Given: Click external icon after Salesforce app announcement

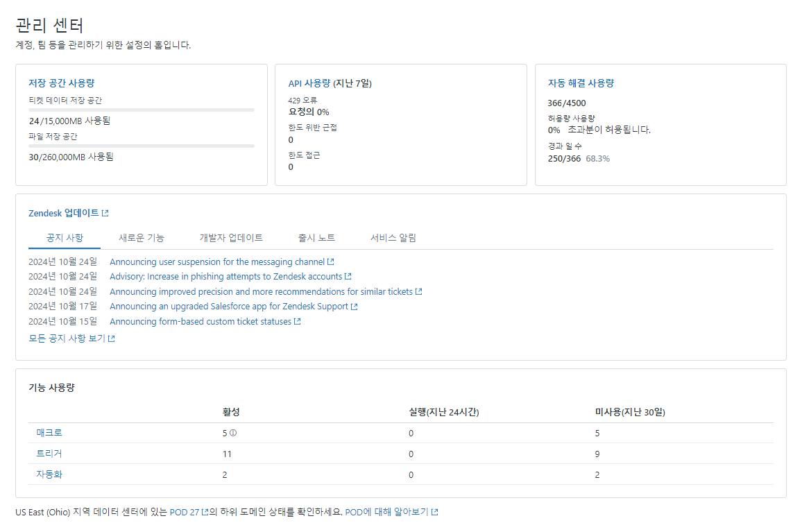Looking at the screenshot, I should click(355, 307).
